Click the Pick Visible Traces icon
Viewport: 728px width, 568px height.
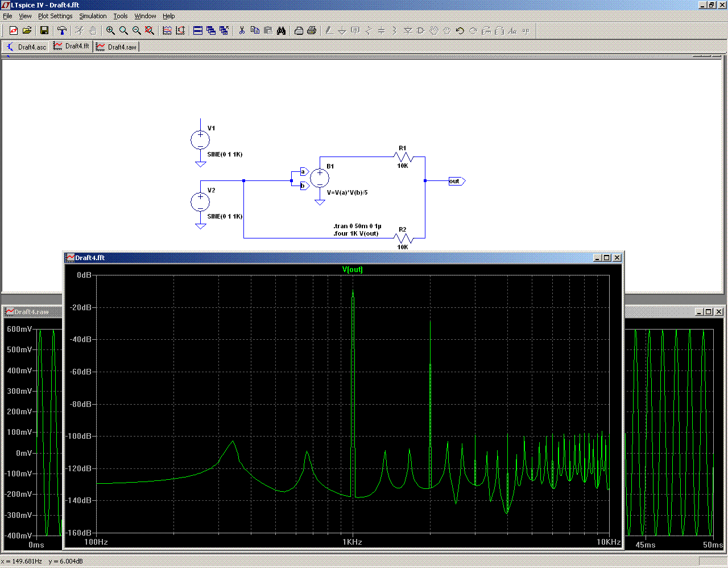click(x=167, y=31)
